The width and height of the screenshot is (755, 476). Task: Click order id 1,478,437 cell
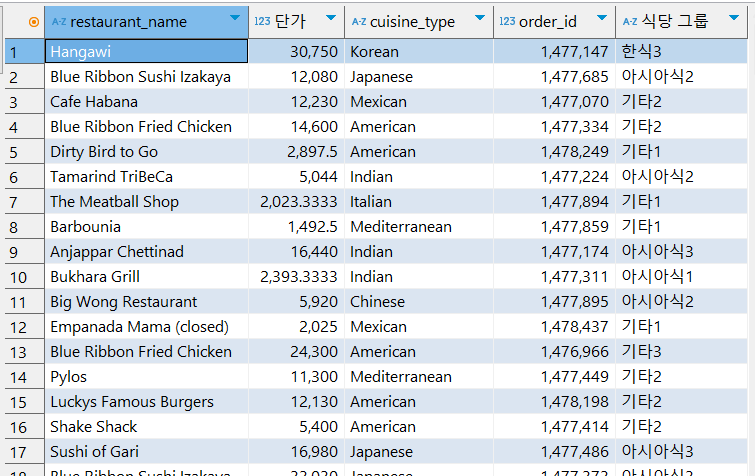pyautogui.click(x=555, y=327)
